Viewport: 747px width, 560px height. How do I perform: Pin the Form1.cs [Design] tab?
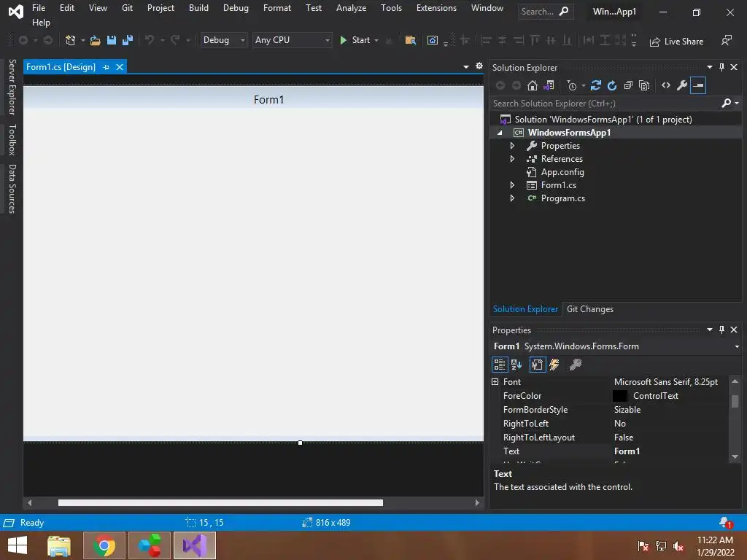[107, 67]
